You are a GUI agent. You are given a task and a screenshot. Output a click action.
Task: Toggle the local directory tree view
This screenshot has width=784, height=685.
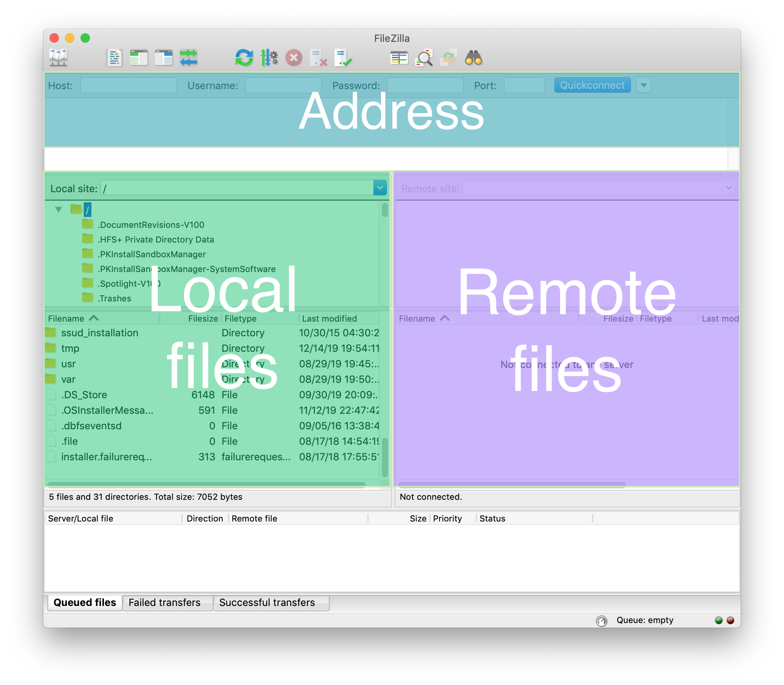pos(139,58)
